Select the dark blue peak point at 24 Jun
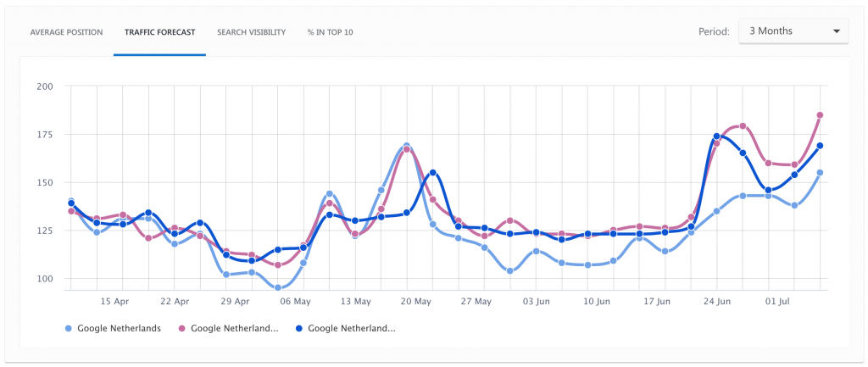The width and height of the screenshot is (868, 367). (717, 136)
